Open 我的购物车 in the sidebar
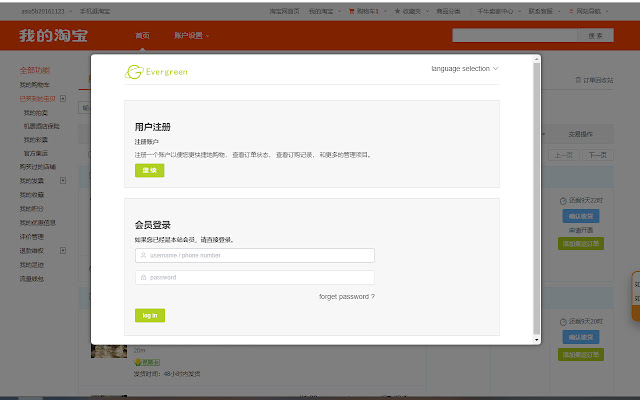The image size is (640, 400). [x=35, y=85]
